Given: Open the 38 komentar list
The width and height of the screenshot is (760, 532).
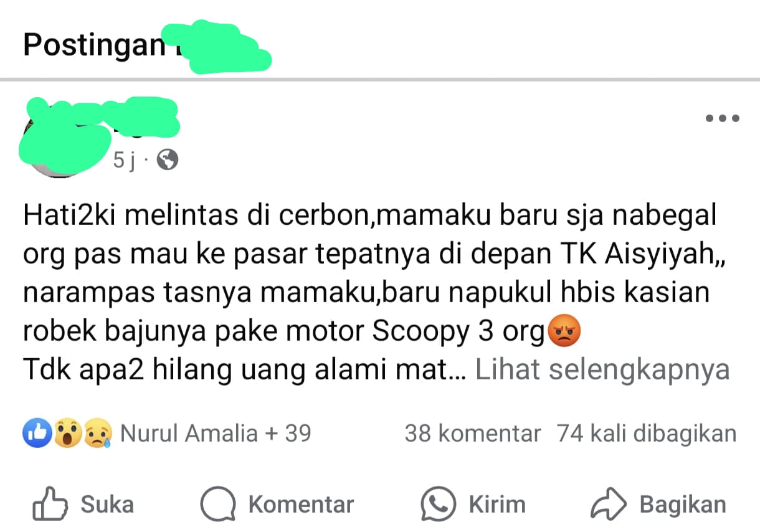Looking at the screenshot, I should click(473, 433).
